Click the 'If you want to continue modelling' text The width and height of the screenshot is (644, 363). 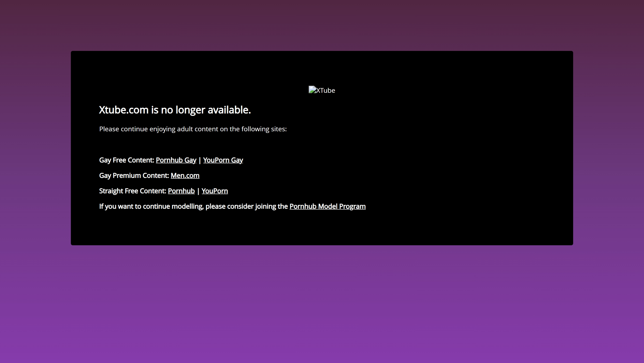click(193, 206)
